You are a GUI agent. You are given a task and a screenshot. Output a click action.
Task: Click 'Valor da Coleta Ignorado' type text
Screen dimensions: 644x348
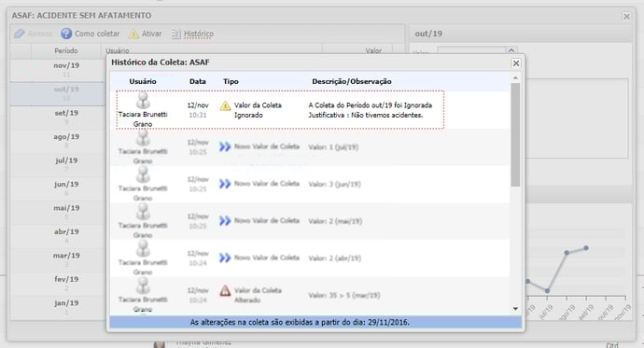point(258,110)
